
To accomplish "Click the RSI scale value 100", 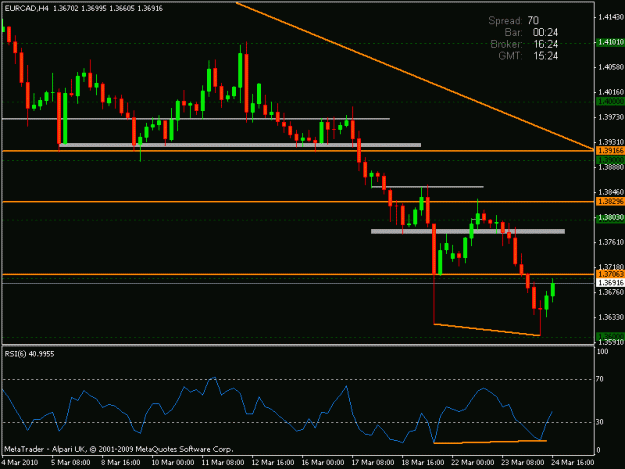I will coord(602,352).
